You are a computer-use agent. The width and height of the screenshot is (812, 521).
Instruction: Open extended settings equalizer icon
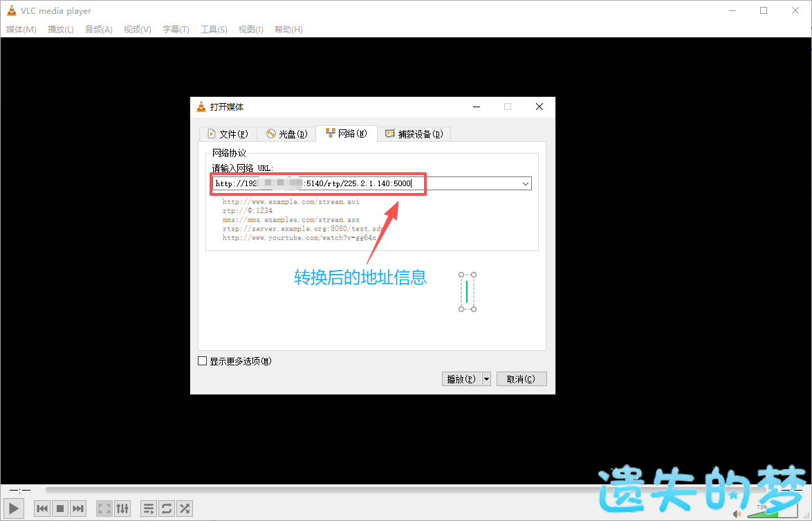(x=122, y=509)
